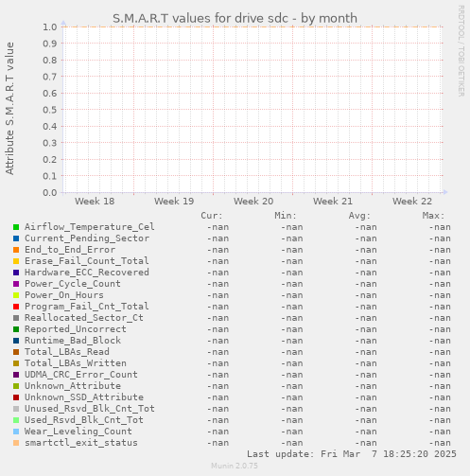The width and height of the screenshot is (470, 476).
Task: Click the Week 19 x-axis label
Action: (x=174, y=202)
